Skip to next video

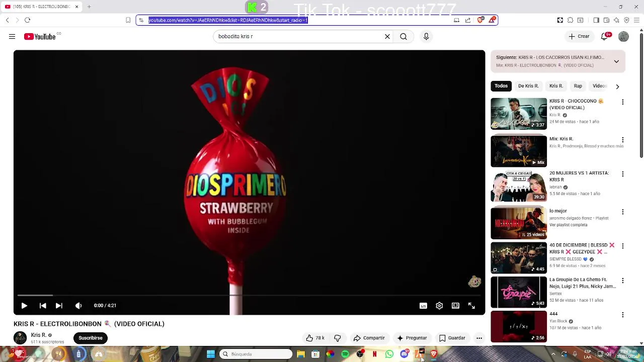[59, 306]
